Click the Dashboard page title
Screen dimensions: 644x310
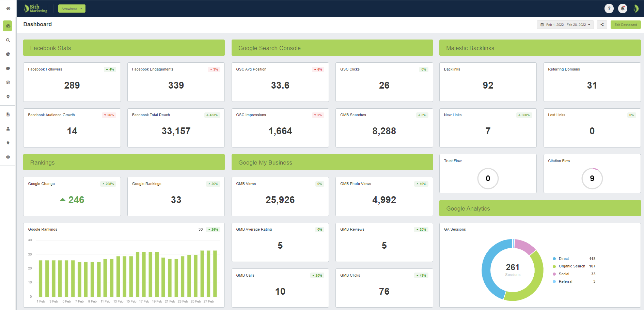(37, 24)
